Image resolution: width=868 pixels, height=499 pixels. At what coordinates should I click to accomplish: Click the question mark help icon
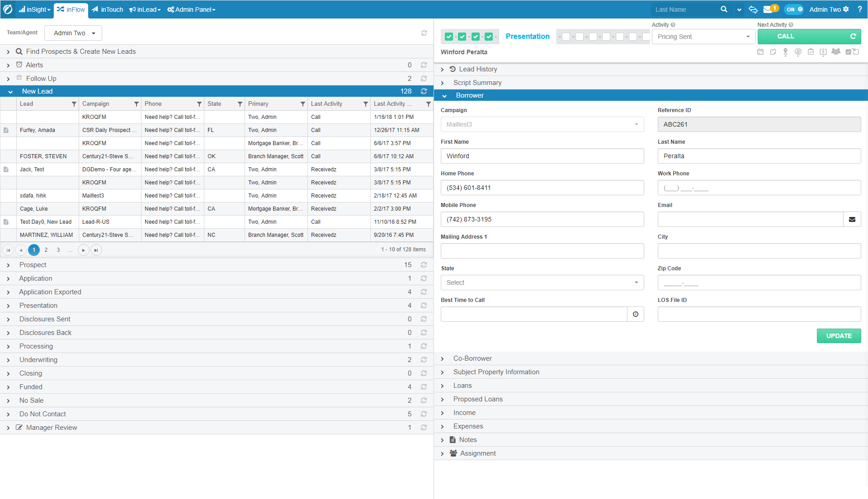860,9
